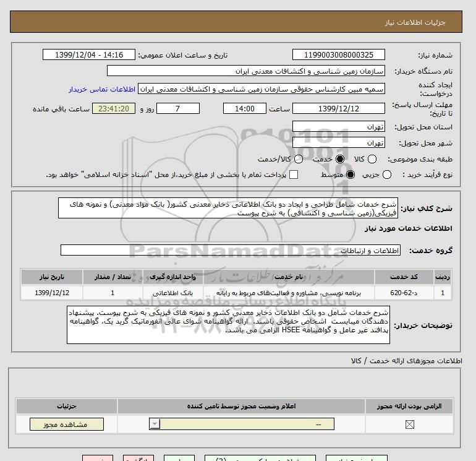This screenshot has height=461, width=476.
Task: Click the service group field اطلاعات و ارتباطات
Action: point(231,251)
